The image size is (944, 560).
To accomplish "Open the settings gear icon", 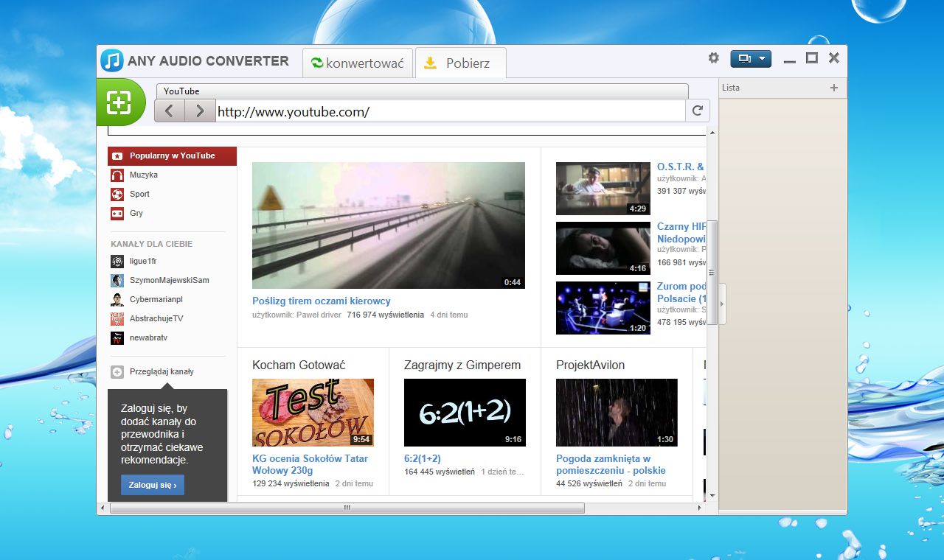I will (713, 57).
